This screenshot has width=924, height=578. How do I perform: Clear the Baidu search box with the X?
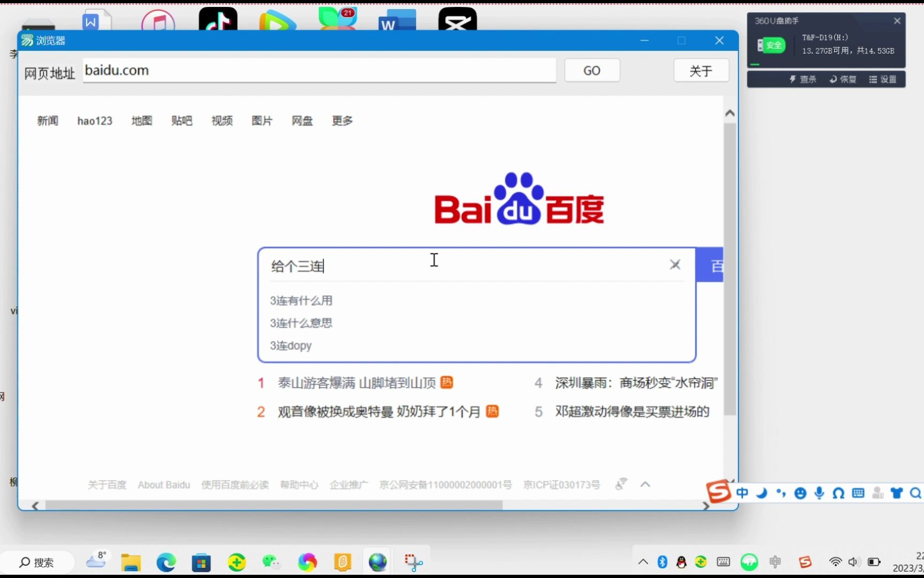[x=675, y=264]
